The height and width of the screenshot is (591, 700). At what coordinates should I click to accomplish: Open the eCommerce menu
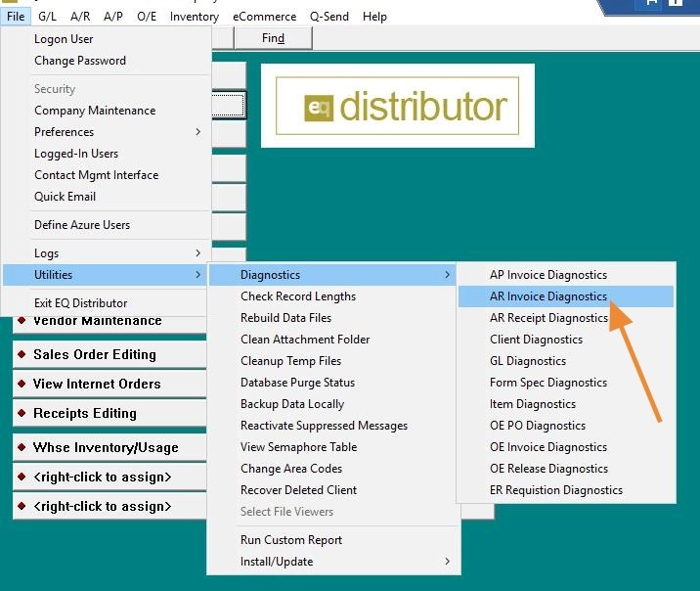click(264, 17)
